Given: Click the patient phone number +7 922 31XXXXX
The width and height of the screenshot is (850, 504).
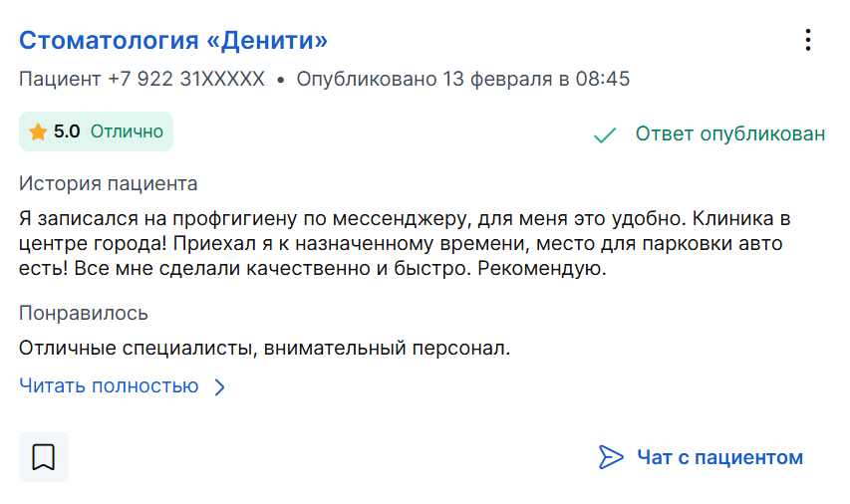Looking at the screenshot, I should coord(186,79).
